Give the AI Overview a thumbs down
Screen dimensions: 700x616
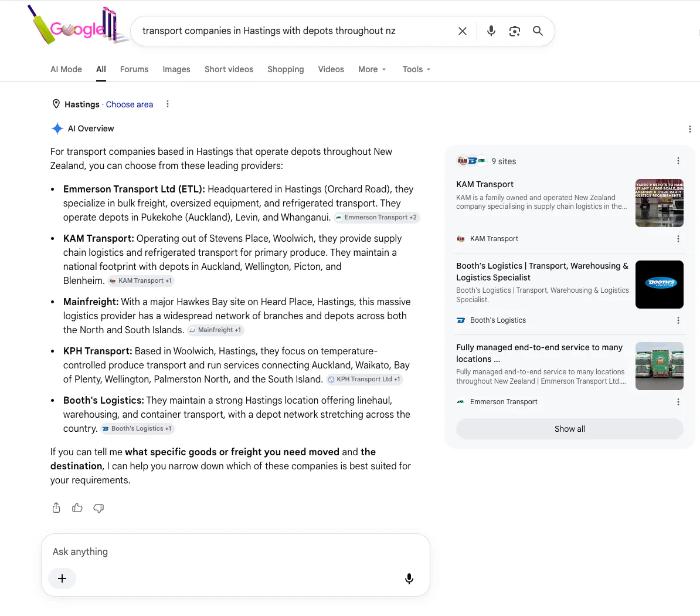(x=98, y=508)
